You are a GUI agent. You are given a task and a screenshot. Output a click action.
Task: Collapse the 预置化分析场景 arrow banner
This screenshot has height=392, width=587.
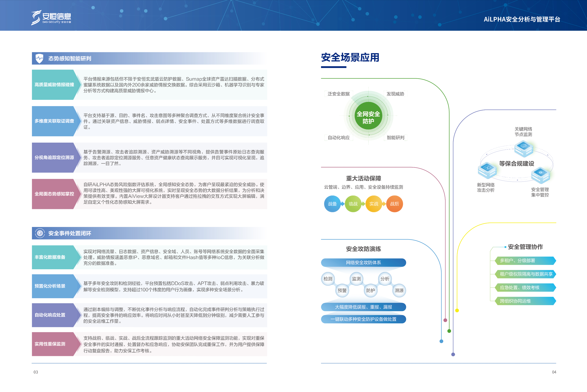tap(53, 286)
